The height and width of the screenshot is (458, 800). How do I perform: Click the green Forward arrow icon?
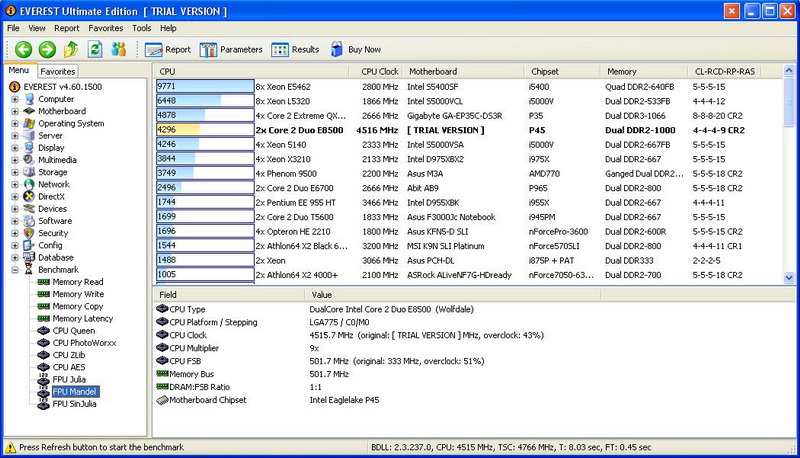point(46,49)
